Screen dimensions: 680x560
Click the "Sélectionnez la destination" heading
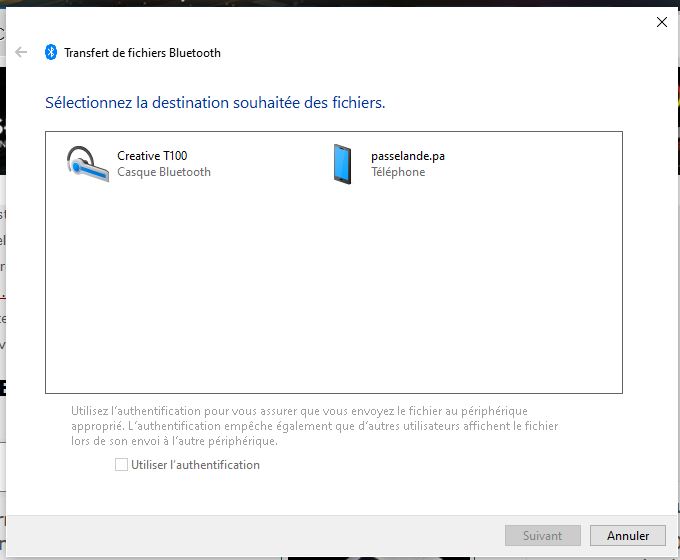215,103
